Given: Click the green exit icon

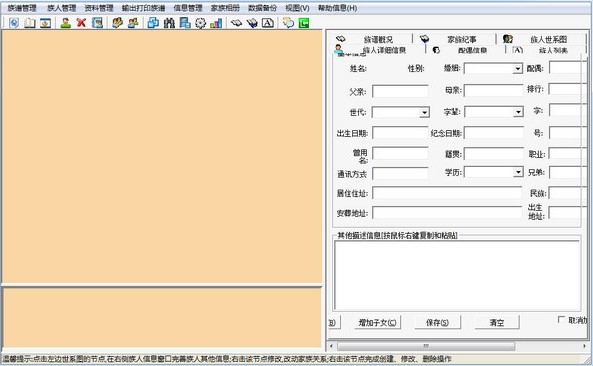Looking at the screenshot, I should point(304,23).
